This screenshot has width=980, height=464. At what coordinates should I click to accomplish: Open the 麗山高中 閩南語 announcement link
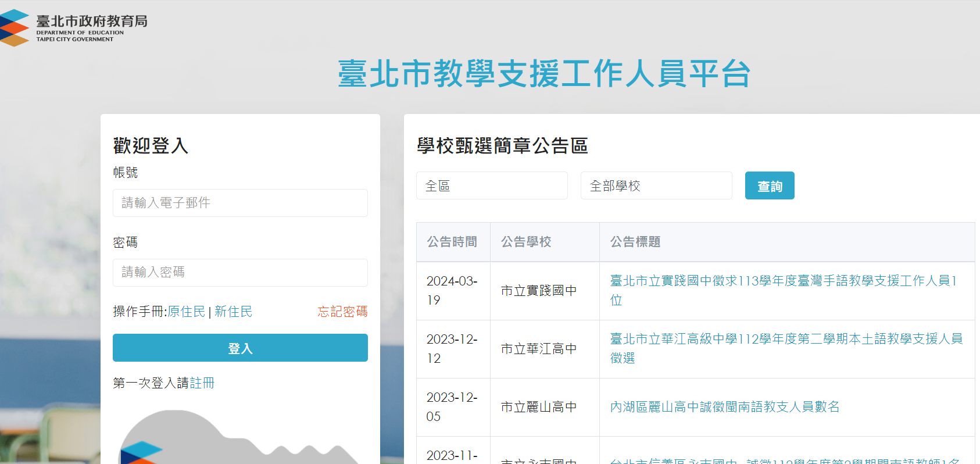click(x=725, y=407)
